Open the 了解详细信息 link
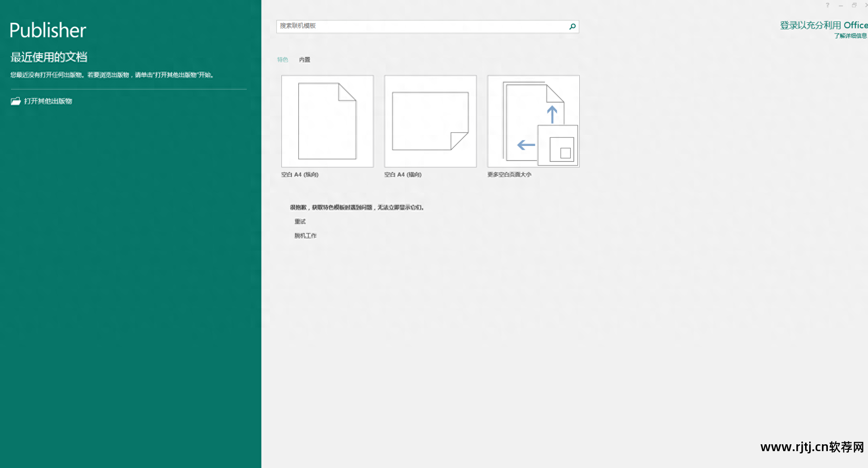 [x=850, y=36]
